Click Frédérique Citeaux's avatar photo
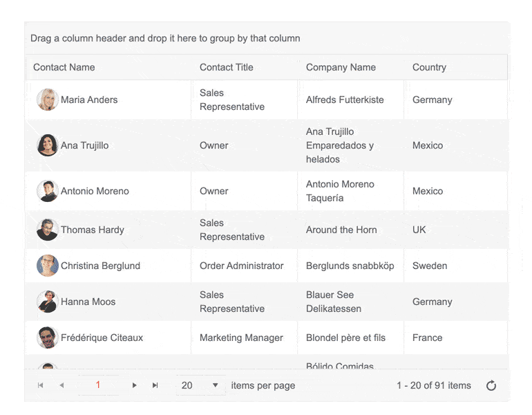532x415 pixels. click(47, 338)
